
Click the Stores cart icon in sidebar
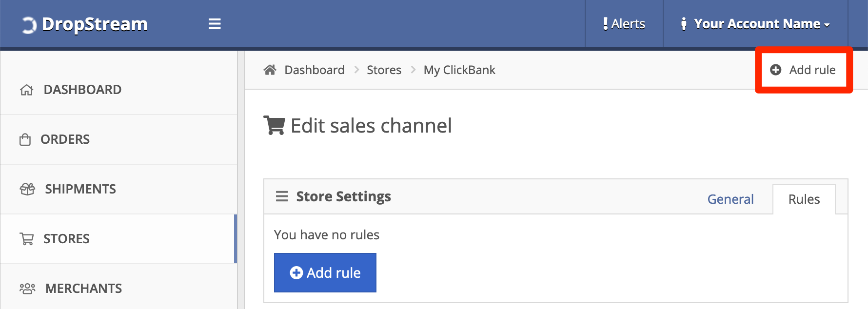point(27,239)
